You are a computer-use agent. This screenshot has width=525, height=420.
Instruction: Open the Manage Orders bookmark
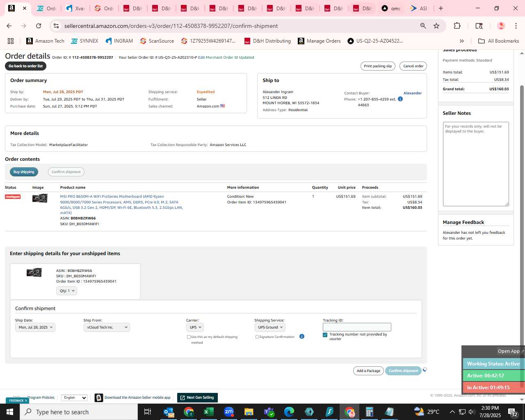319,41
